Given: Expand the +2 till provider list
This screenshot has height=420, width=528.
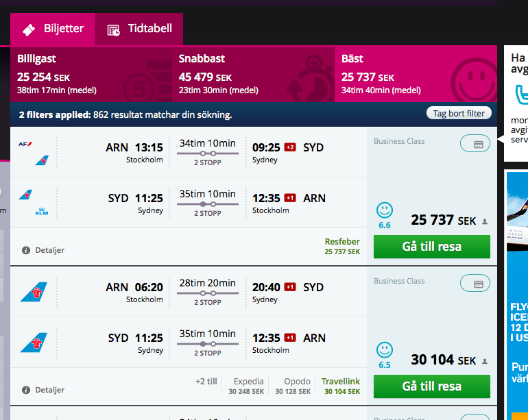Looking at the screenshot, I should click(x=206, y=382).
